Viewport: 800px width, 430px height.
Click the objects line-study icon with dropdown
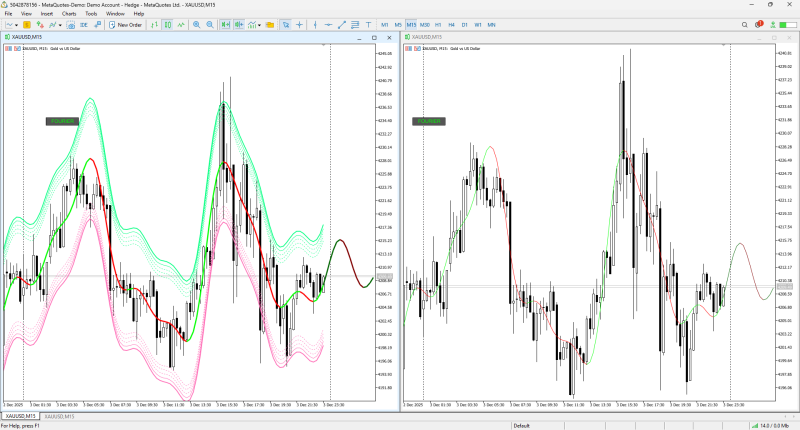pyautogui.click(x=53, y=24)
